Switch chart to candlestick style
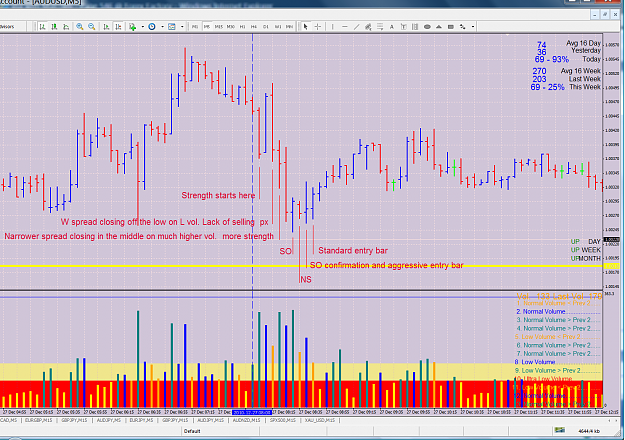The image size is (625, 440). coord(54,27)
